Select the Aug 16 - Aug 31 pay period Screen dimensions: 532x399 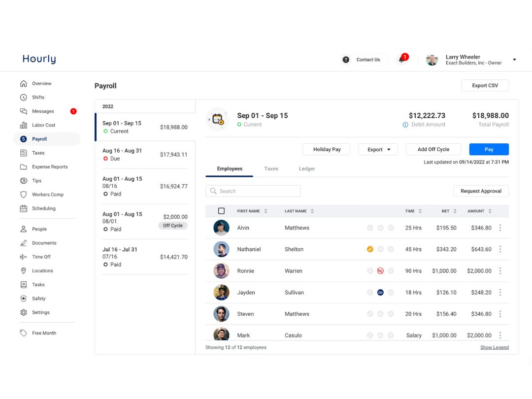[x=145, y=155]
